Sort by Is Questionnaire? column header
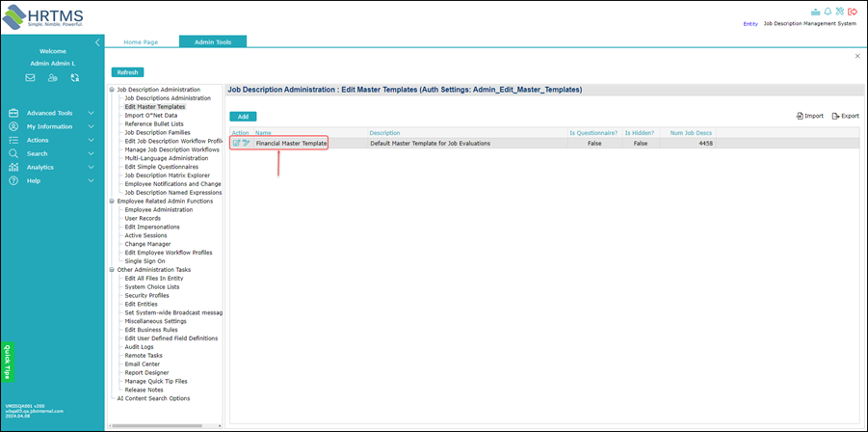Viewport: 868px width, 432px height. tap(594, 133)
